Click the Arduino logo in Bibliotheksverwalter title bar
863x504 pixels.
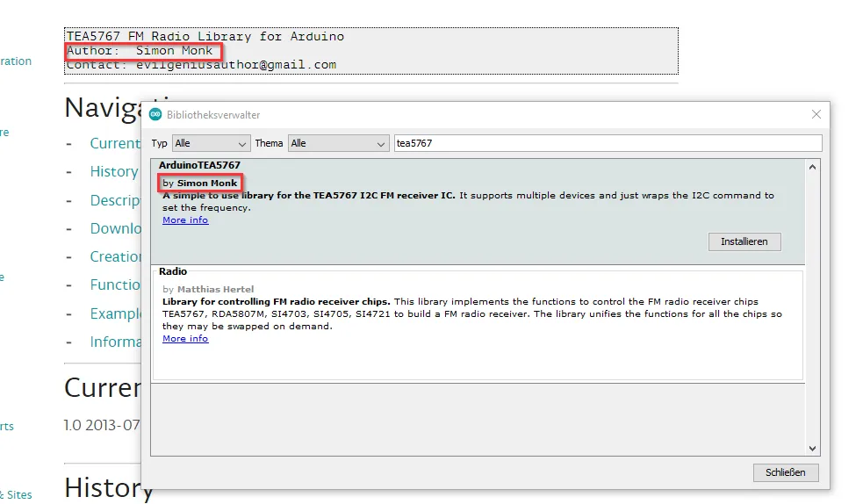tap(155, 115)
